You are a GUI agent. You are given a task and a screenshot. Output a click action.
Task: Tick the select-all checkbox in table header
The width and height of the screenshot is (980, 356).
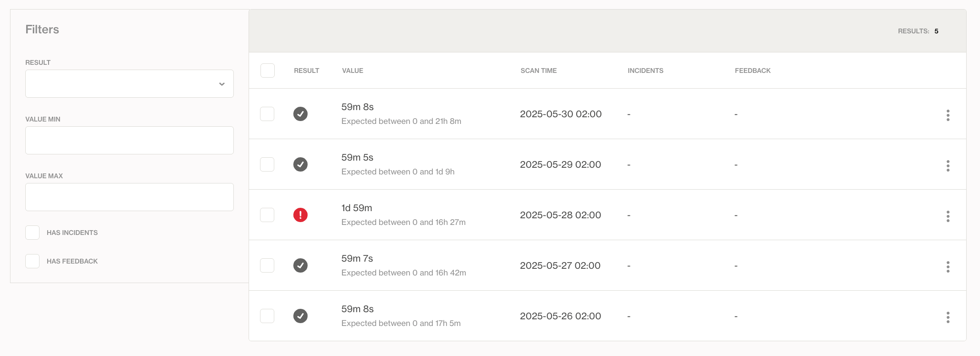268,71
